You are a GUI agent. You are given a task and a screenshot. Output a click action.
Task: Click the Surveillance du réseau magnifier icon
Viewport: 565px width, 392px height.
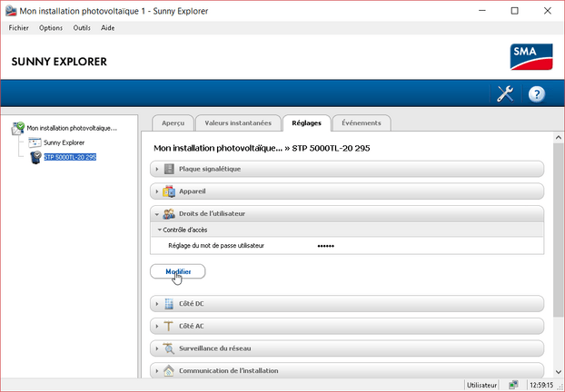(x=168, y=348)
